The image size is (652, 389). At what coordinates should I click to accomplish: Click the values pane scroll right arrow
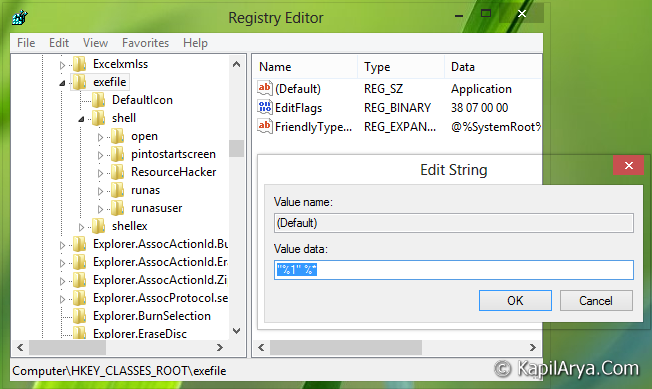click(x=533, y=347)
